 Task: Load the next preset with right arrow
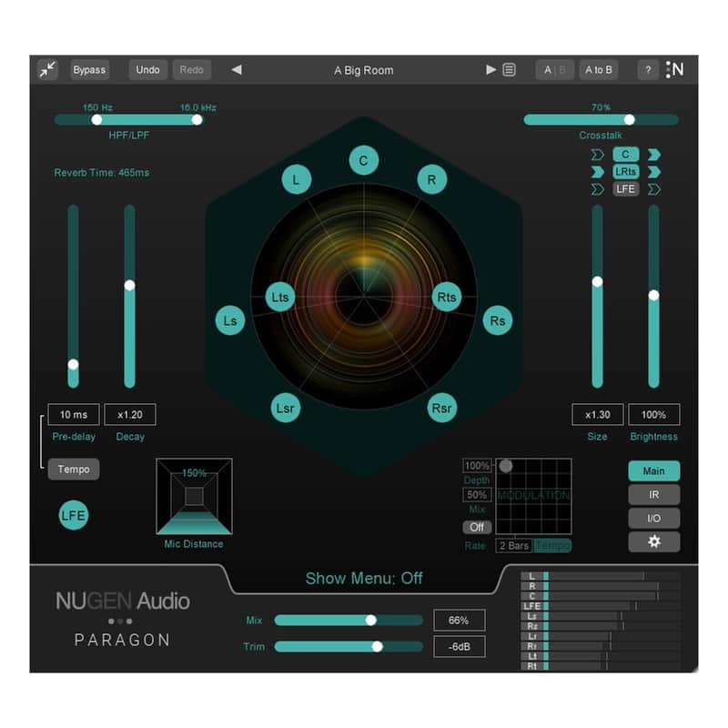click(x=490, y=70)
